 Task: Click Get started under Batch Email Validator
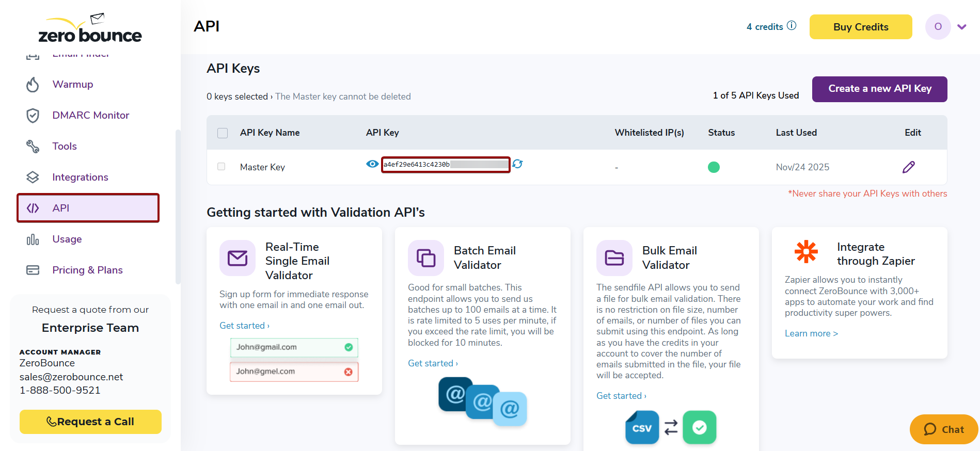tap(433, 363)
